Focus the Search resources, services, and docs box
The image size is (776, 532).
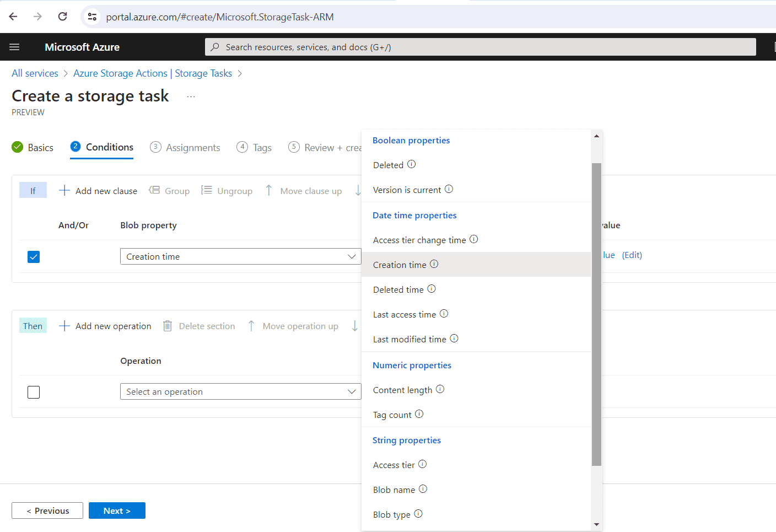pyautogui.click(x=481, y=47)
